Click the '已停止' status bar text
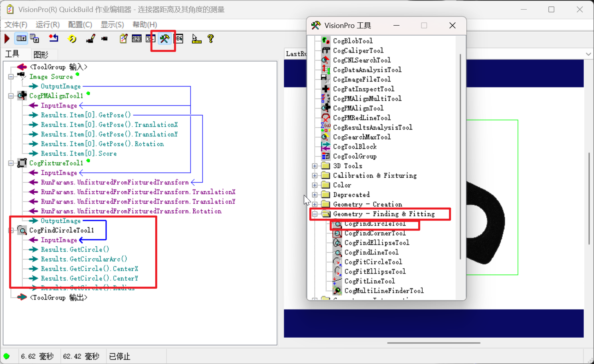The image size is (594, 364). coord(120,356)
